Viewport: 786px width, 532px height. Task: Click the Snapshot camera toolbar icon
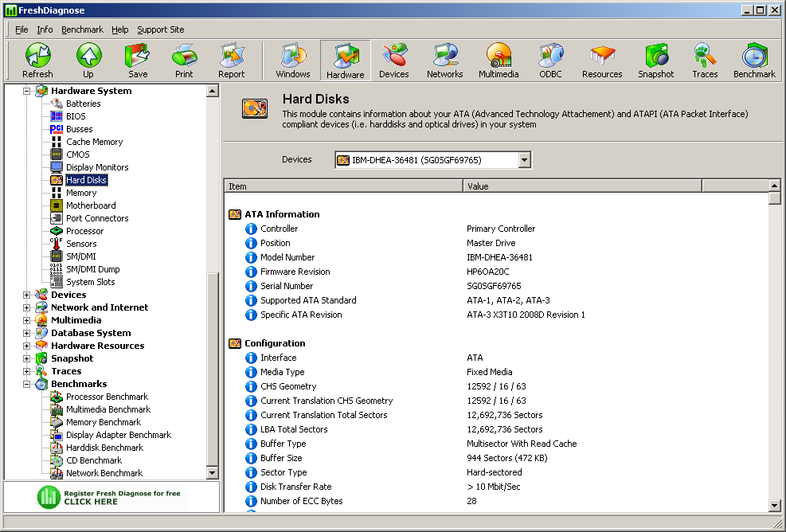655,61
